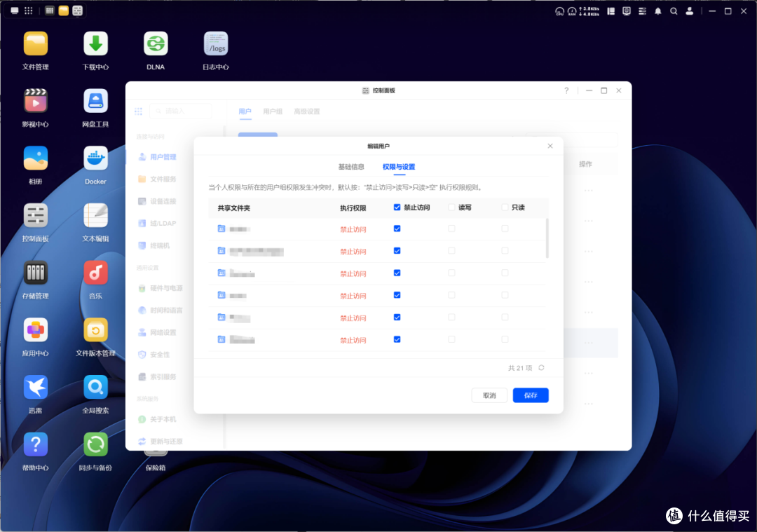
Task: Click the 请输入 search box in control panel
Action: [x=181, y=111]
